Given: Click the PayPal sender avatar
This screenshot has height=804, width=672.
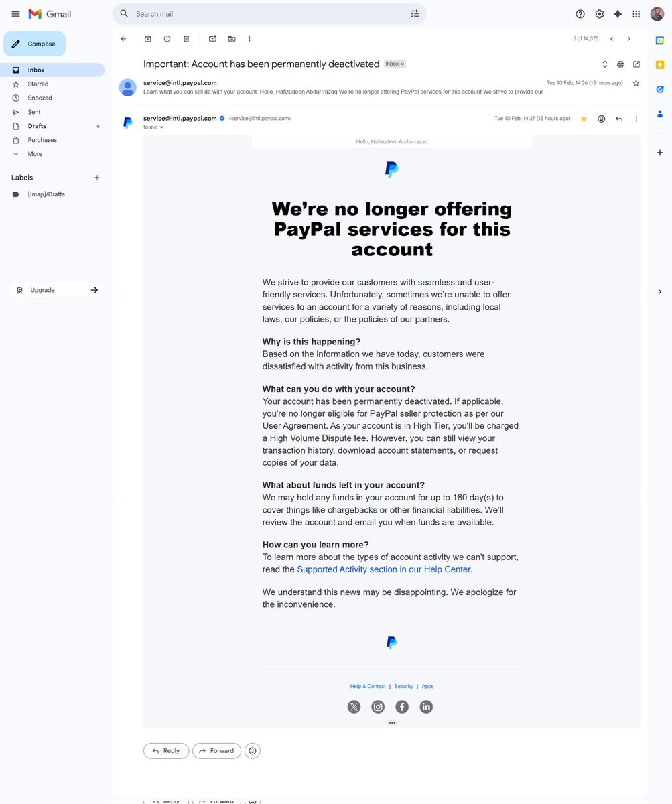Looking at the screenshot, I should (127, 123).
